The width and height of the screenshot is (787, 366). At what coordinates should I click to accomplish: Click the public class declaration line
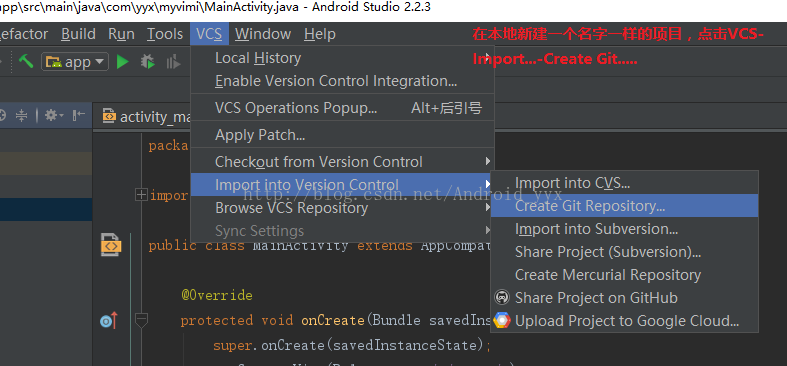[320, 246]
